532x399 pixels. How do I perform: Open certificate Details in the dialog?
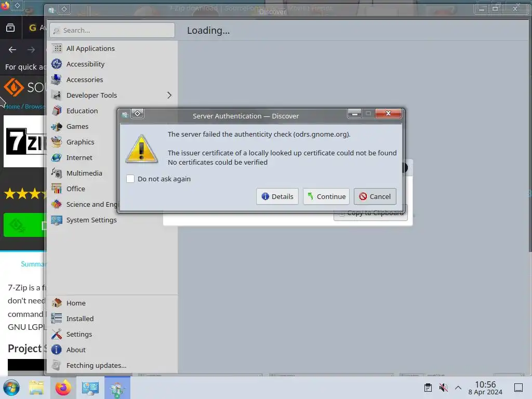277,196
